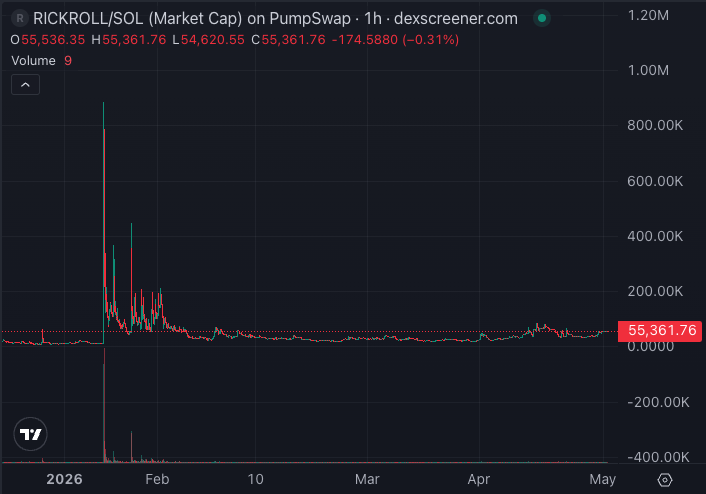The width and height of the screenshot is (706, 494).
Task: Click the Volume indicator label
Action: [33, 61]
